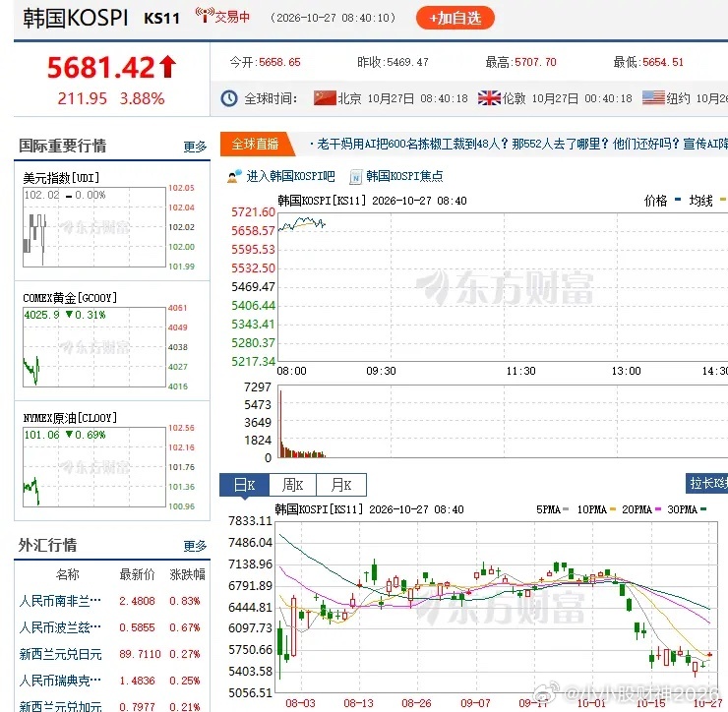728x712 pixels.
Task: Click the forum user icon beside 进入韩国KOSPI吧
Action: tap(234, 176)
